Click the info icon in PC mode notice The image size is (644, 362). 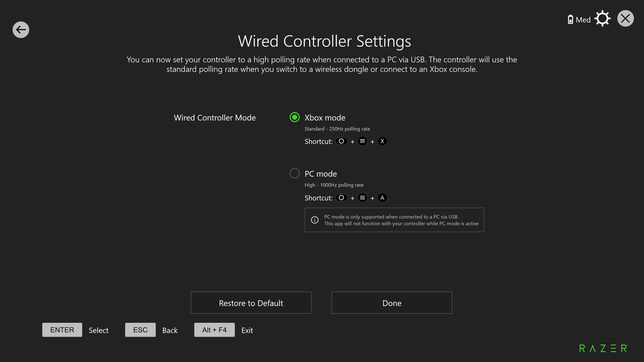(x=315, y=220)
